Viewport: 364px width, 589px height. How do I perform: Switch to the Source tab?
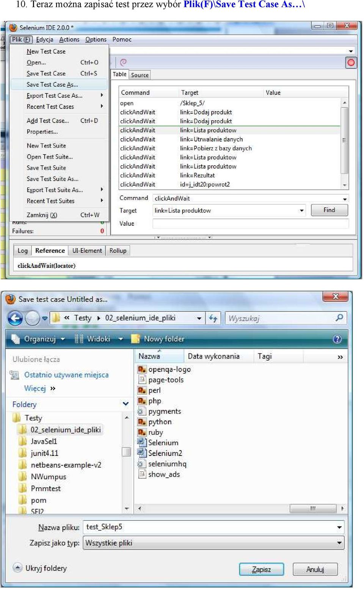(140, 75)
